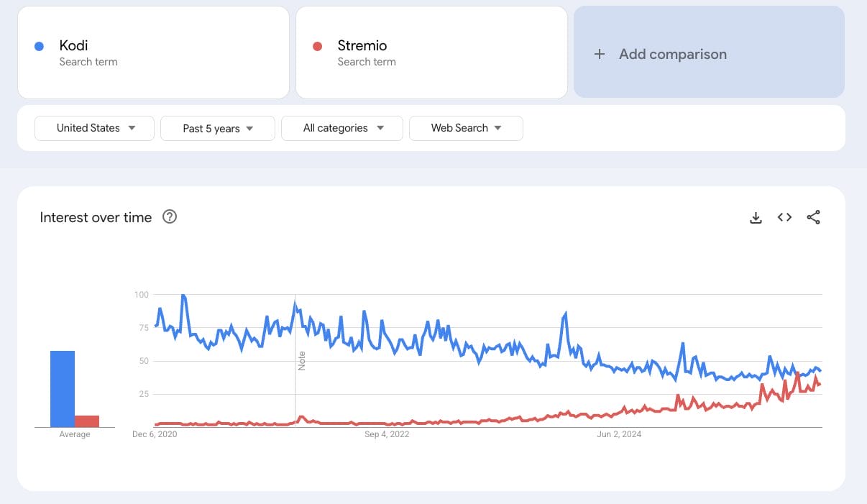Viewport: 867px width, 504px height.
Task: Click the plus icon on Add comparison
Action: point(600,53)
